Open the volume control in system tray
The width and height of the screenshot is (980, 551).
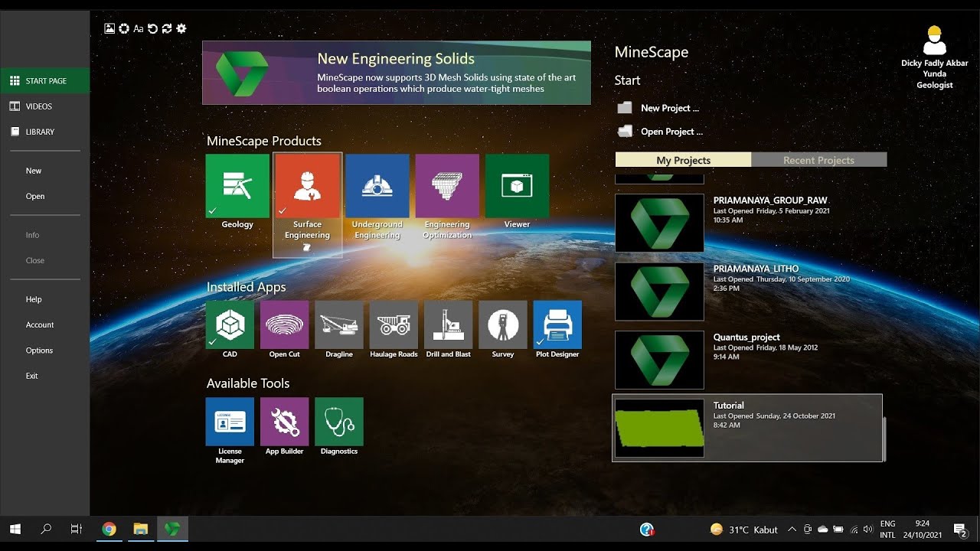(867, 529)
